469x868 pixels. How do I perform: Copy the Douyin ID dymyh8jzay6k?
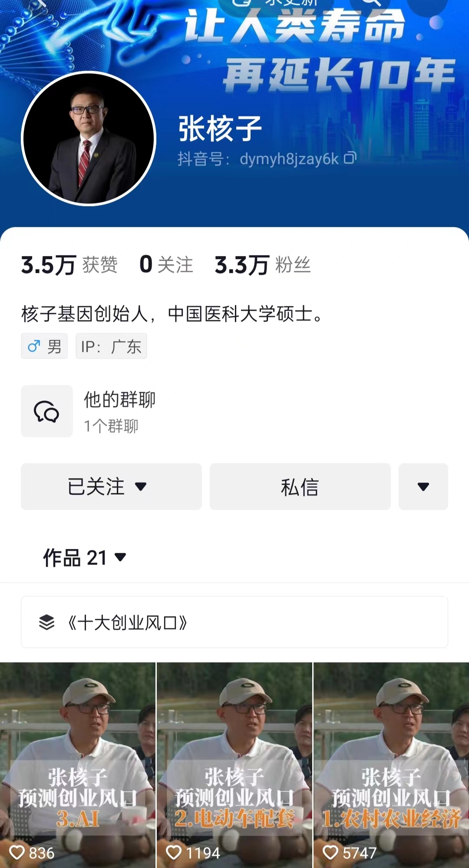(350, 158)
